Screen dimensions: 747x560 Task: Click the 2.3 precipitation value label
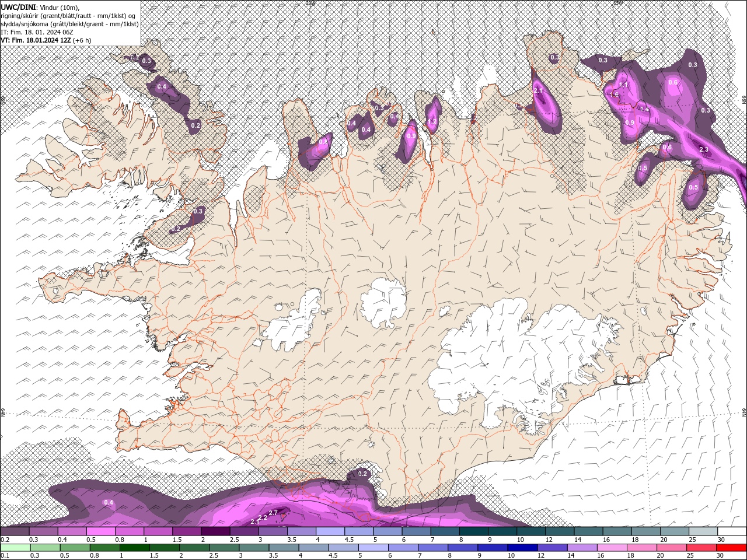tap(703, 150)
